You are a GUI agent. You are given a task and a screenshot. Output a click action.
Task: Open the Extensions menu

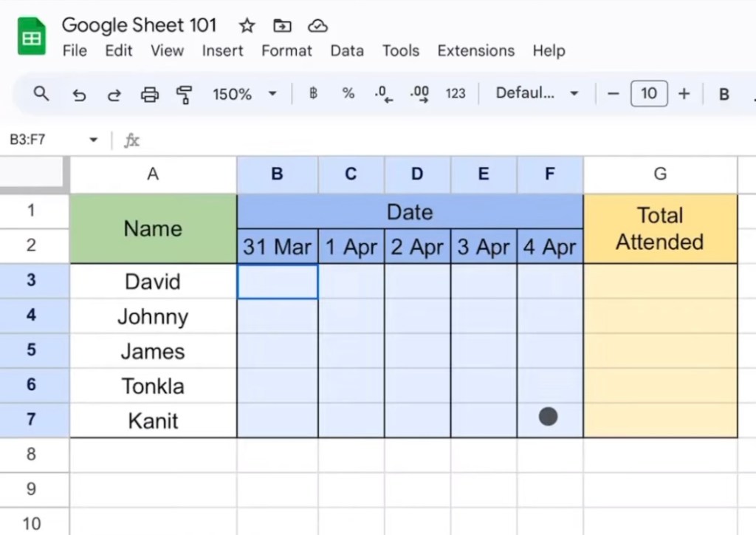tap(475, 51)
